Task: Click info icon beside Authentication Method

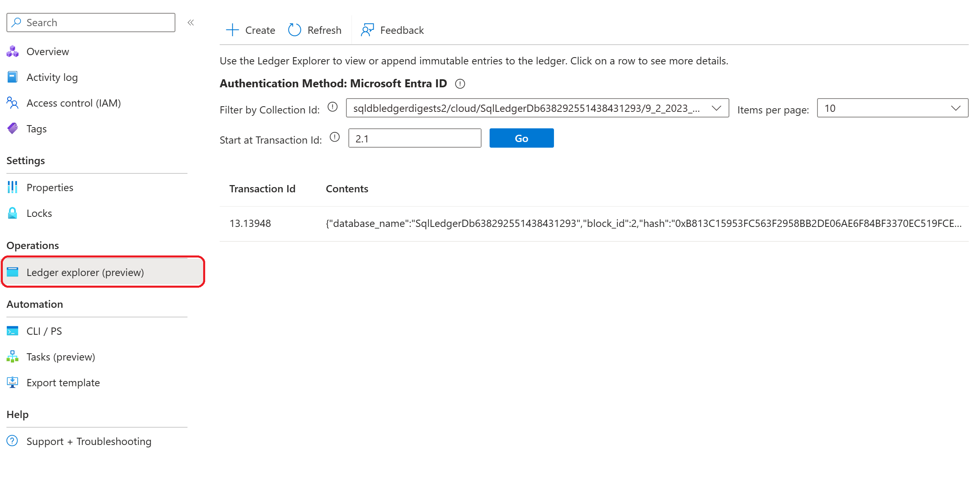Action: point(460,84)
